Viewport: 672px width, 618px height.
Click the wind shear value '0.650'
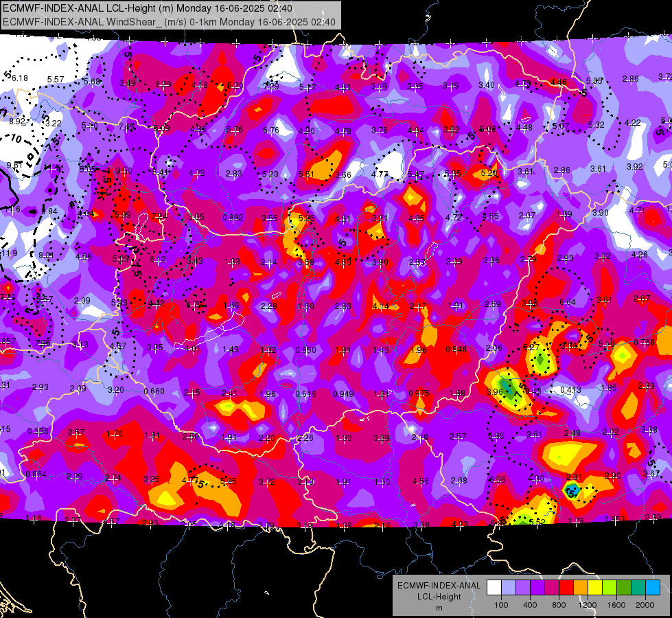pyautogui.click(x=305, y=350)
